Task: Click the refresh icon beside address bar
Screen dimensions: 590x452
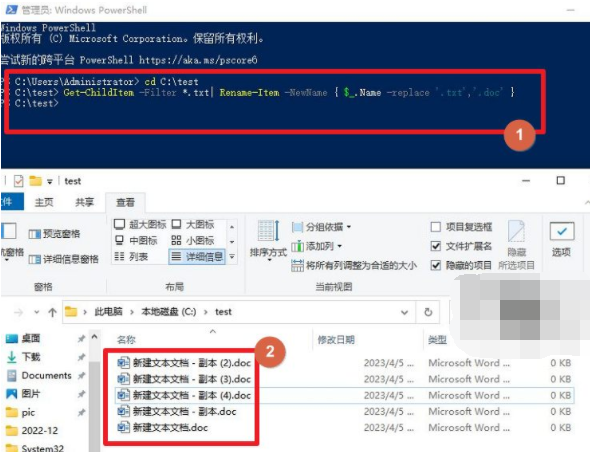Action: (428, 312)
